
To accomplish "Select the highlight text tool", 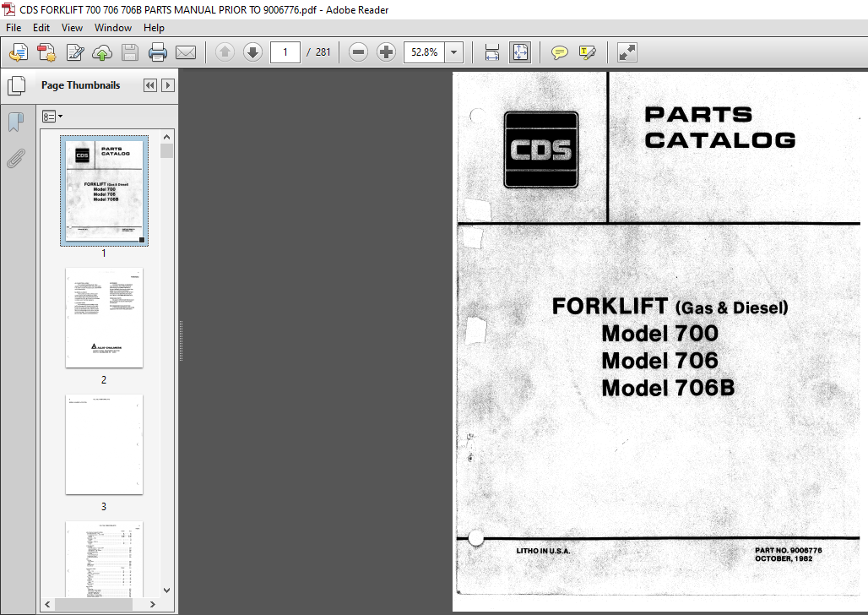I will coord(588,52).
